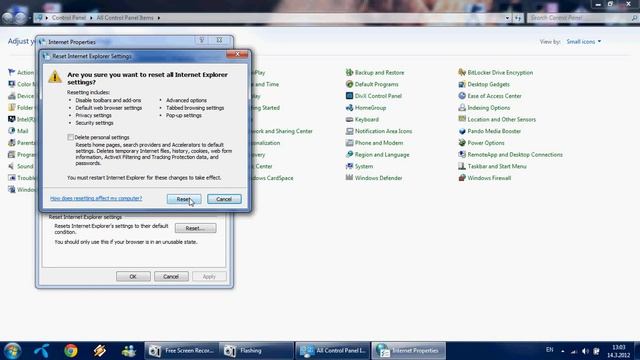Click the Windows CardSpace item
The width and height of the screenshot is (640, 360).
(x=272, y=178)
